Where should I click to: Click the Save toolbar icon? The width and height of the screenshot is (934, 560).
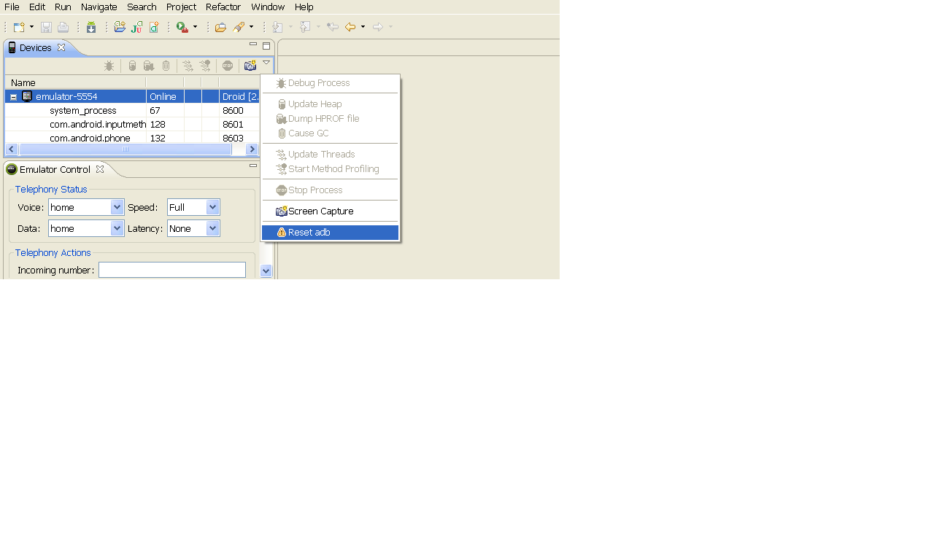46,27
